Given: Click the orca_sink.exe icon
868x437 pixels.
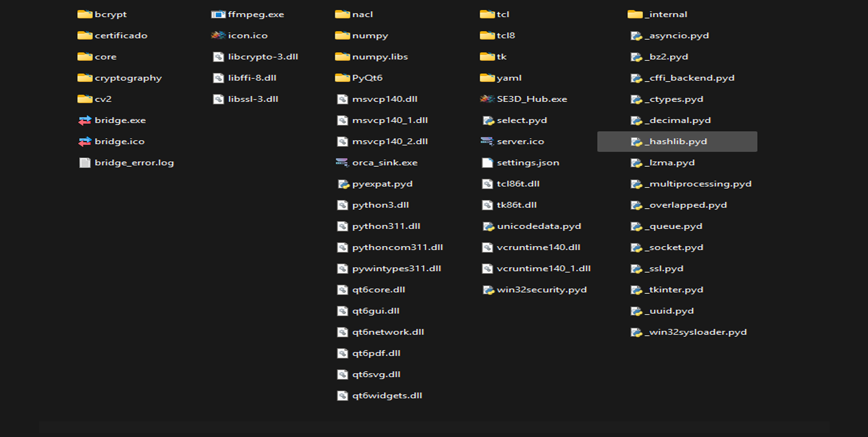Looking at the screenshot, I should click(x=342, y=163).
